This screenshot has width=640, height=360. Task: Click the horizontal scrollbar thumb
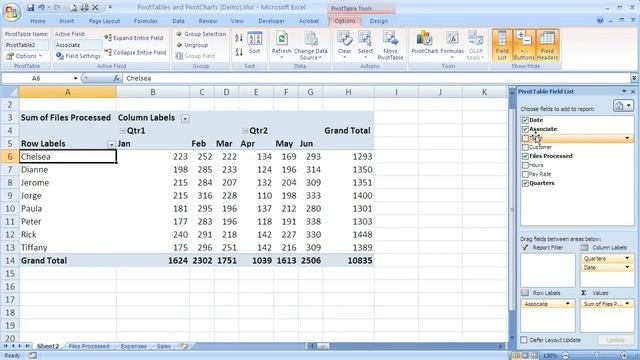point(322,346)
